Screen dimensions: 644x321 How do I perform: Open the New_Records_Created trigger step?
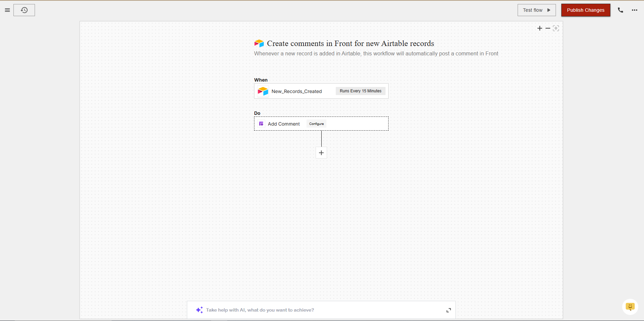(x=321, y=91)
